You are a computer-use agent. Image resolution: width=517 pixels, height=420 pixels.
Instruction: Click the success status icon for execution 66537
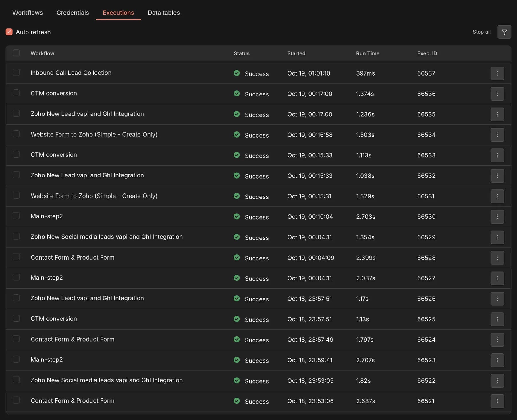click(237, 73)
